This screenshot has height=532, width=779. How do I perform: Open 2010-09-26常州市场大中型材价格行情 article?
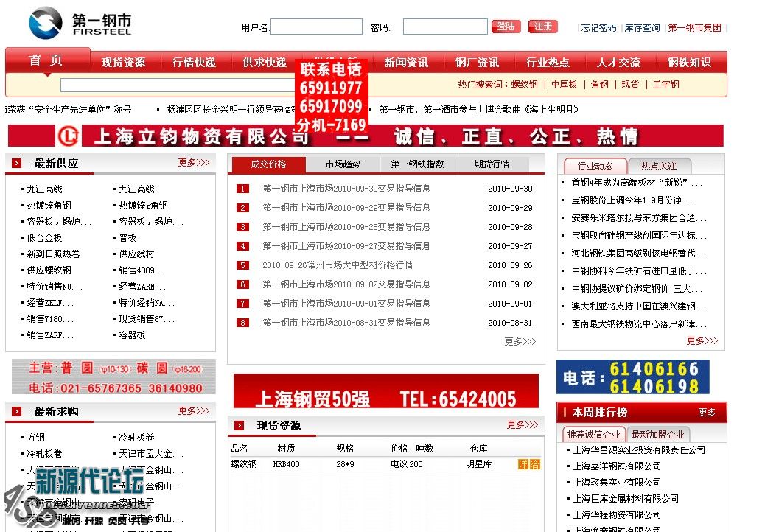[x=338, y=265]
